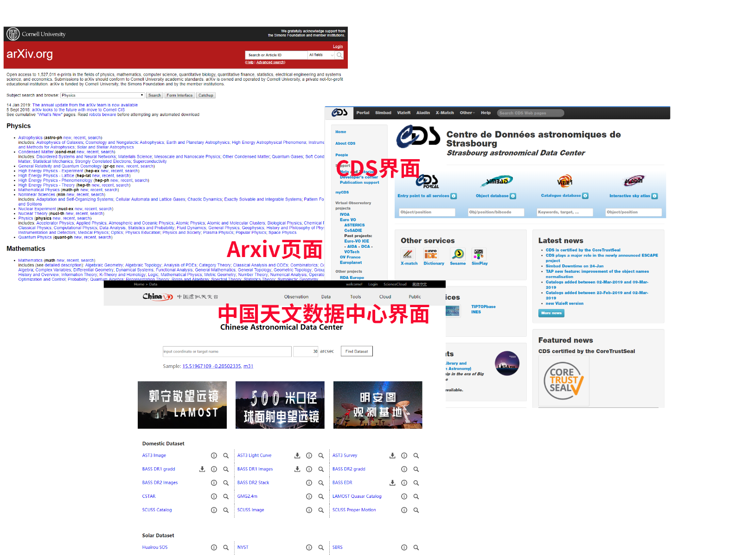Viewport: 742px width, 560px height.
Task: Open the Sesame service icon
Action: 458,254
